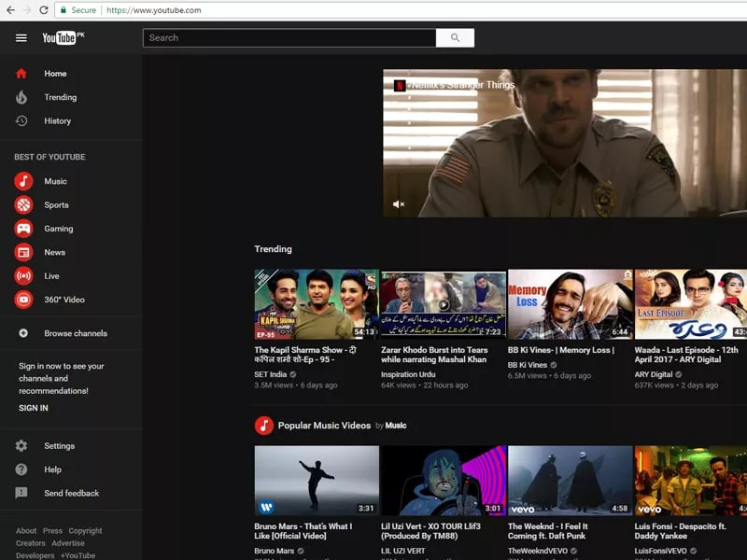Open the TheWeekndVEVO channel name

point(538,551)
